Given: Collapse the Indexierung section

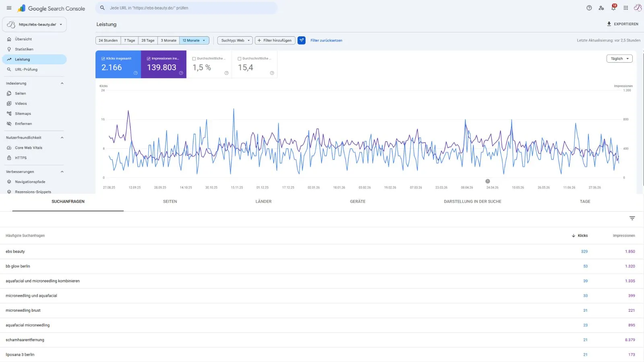Looking at the screenshot, I should (x=62, y=83).
